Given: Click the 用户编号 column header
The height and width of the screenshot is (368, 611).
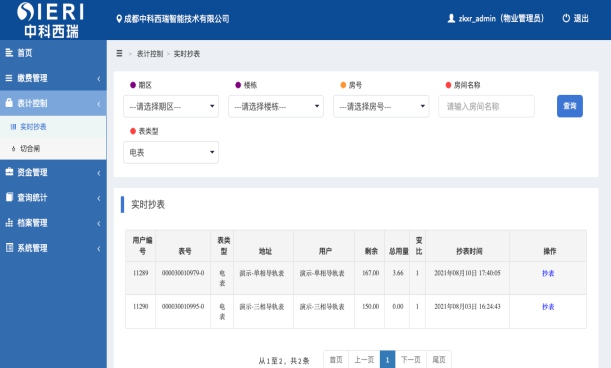Looking at the screenshot, I should tap(141, 246).
